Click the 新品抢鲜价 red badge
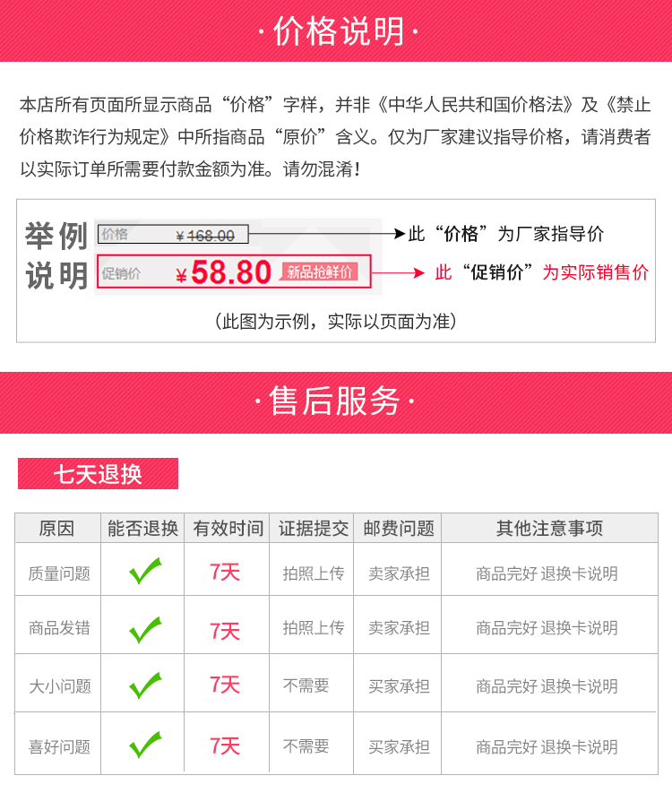 [320, 272]
